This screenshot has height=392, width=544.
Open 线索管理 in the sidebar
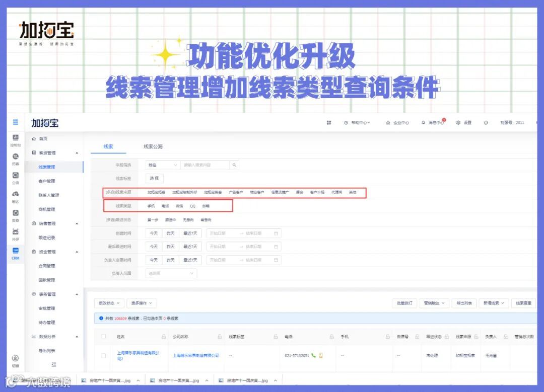click(x=47, y=167)
